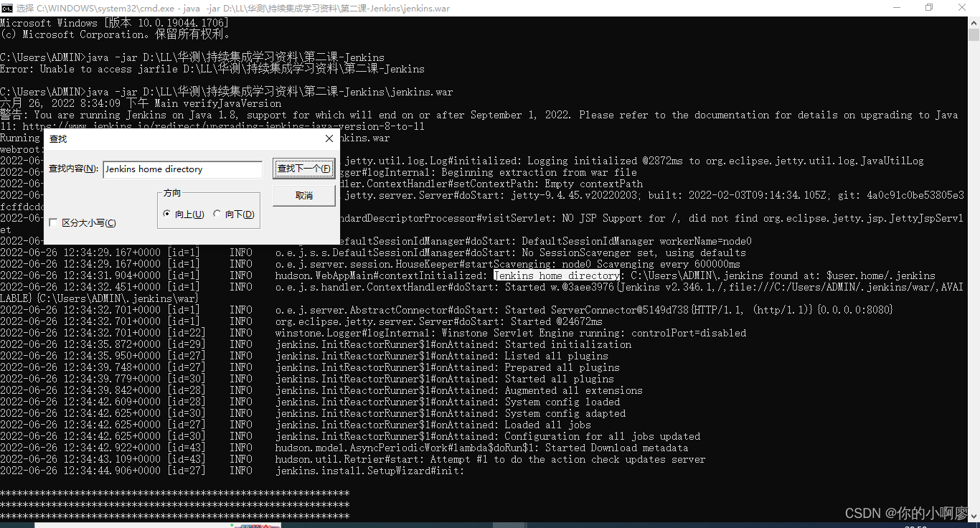Click 'Configuration for all jobs updated' text
The width and height of the screenshot is (980, 528).
pos(603,436)
